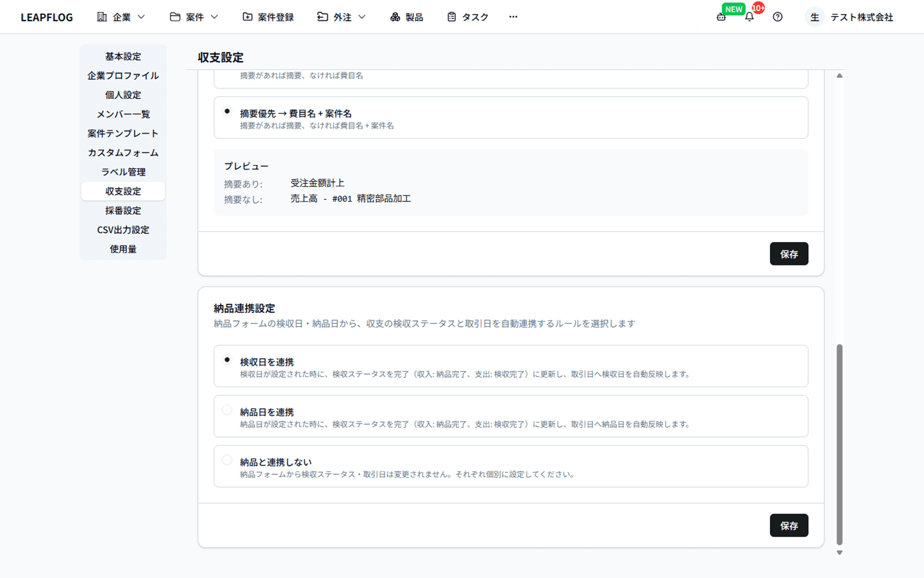Open the notifications bell
924x578 pixels.
tap(749, 17)
